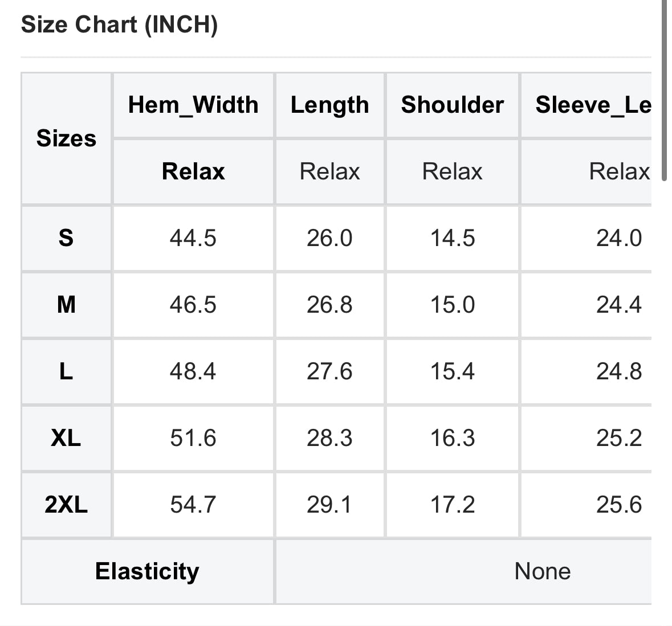This screenshot has width=672, height=626.
Task: Click the Relax subheader under Hem_Width
Action: [193, 171]
